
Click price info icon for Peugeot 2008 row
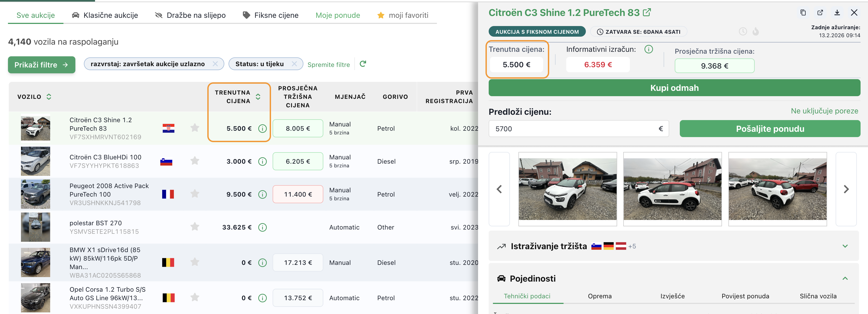point(263,195)
